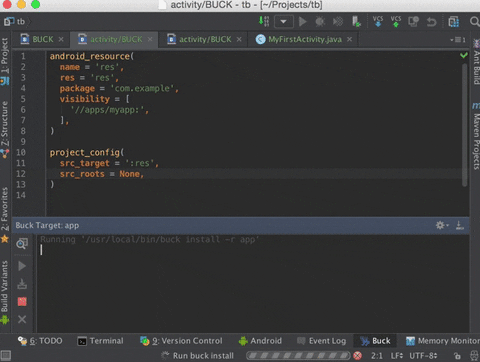Click the buck install -r app console line
The height and width of the screenshot is (362, 480).
pos(149,239)
